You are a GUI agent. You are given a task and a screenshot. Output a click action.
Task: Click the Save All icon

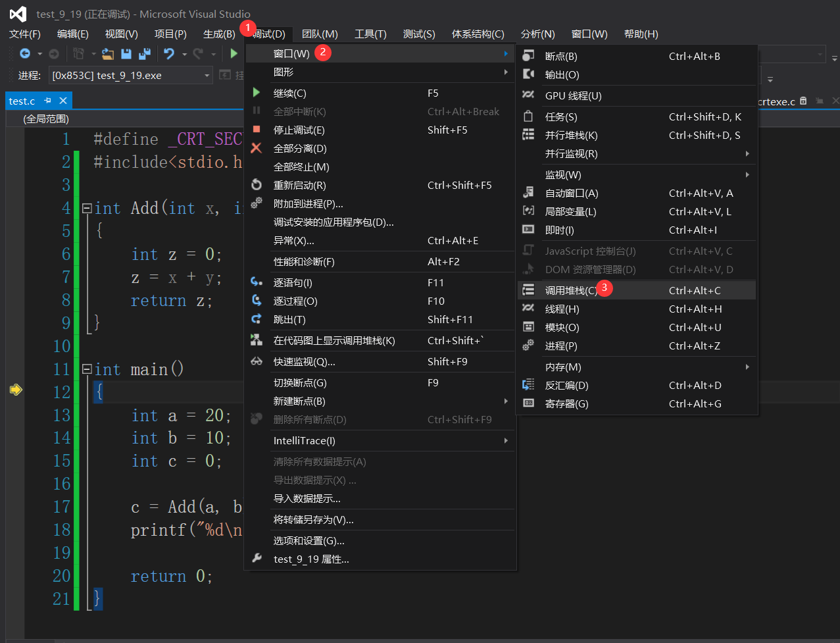145,54
